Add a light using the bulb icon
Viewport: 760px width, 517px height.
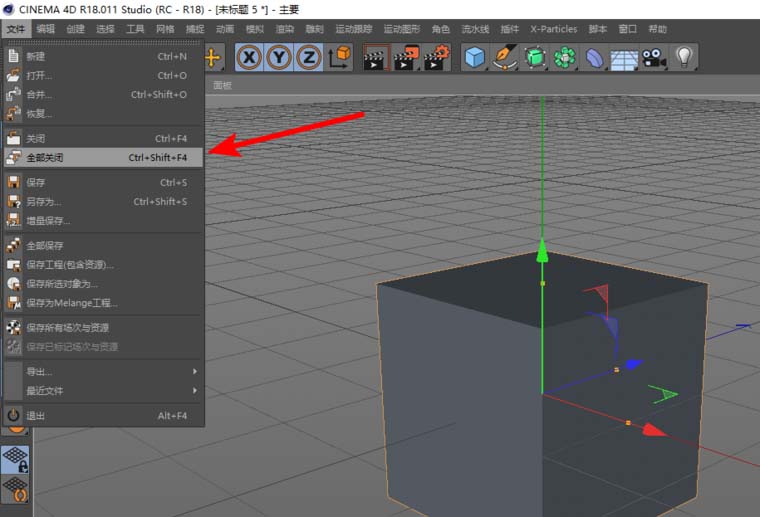click(684, 57)
